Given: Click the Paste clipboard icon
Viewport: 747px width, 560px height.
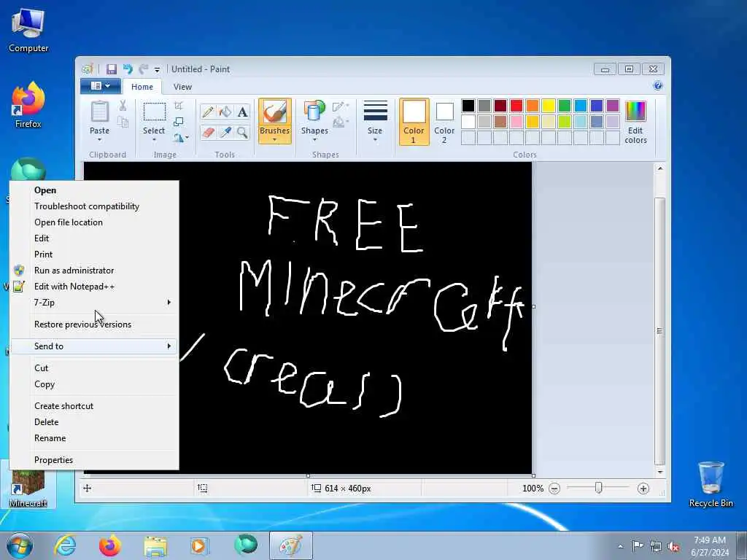Looking at the screenshot, I should click(x=99, y=112).
